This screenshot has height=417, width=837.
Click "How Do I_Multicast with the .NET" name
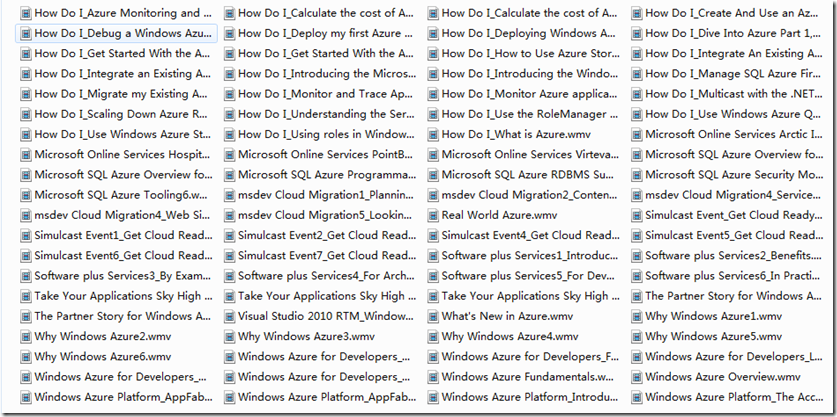tap(733, 95)
